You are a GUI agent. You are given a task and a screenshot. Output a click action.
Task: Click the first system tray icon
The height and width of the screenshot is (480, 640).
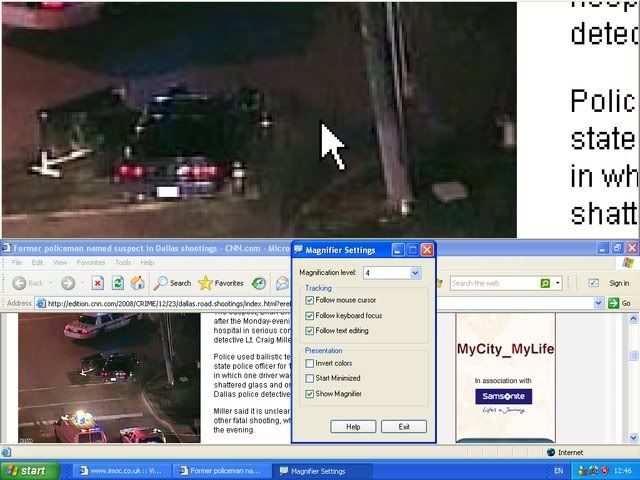[x=582, y=471]
